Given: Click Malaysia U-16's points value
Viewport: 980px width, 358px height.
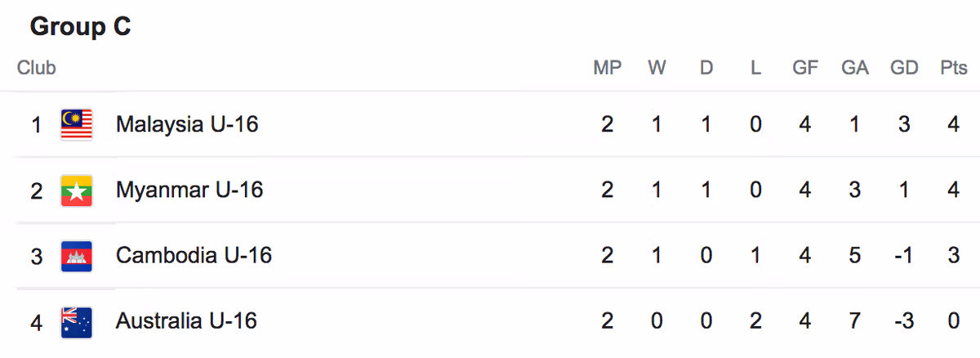Looking at the screenshot, I should tap(953, 125).
